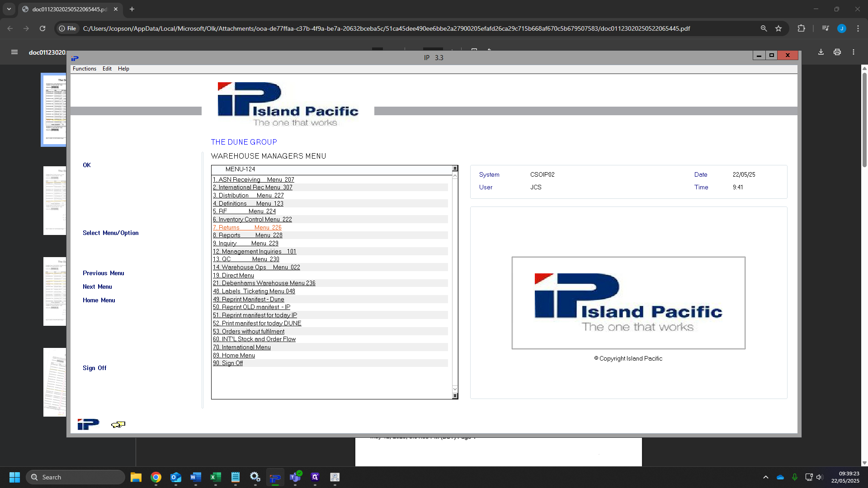Select 6. Inventory Control Menu 222

click(252, 220)
